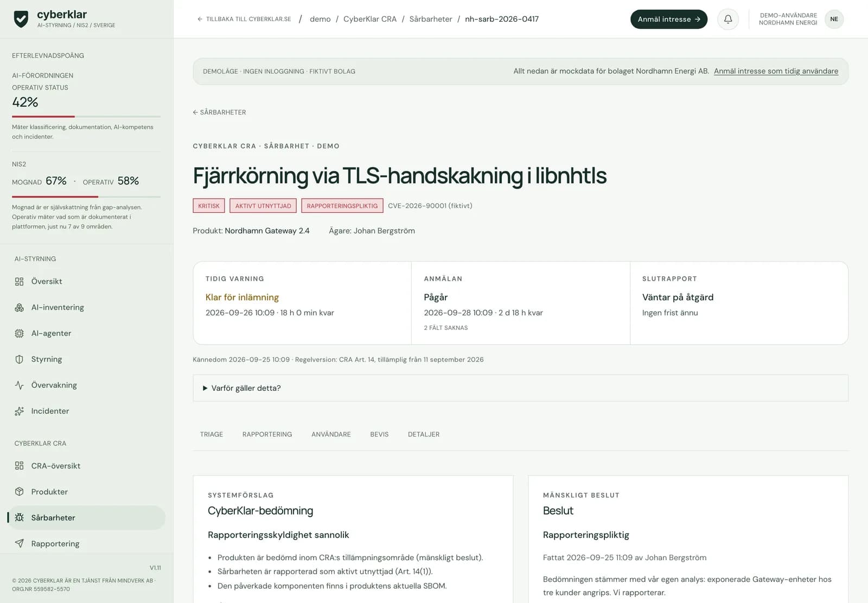Open Incidenter page

coord(87,411)
